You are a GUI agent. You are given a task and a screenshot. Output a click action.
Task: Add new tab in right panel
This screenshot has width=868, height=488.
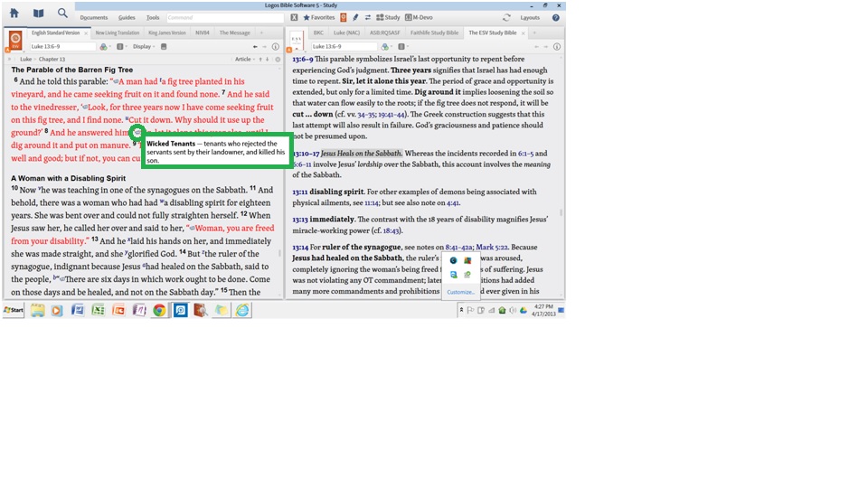click(x=534, y=33)
